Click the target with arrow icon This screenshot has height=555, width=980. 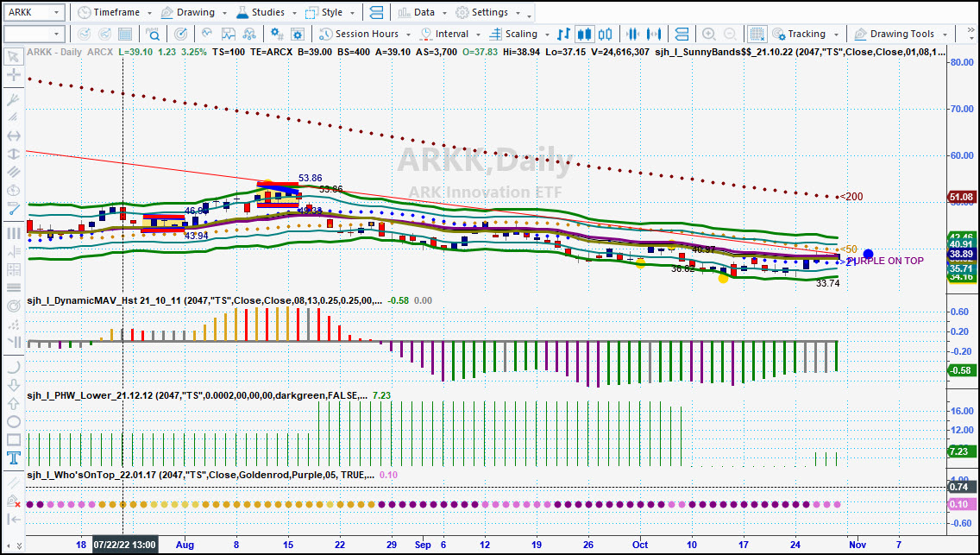[x=180, y=34]
